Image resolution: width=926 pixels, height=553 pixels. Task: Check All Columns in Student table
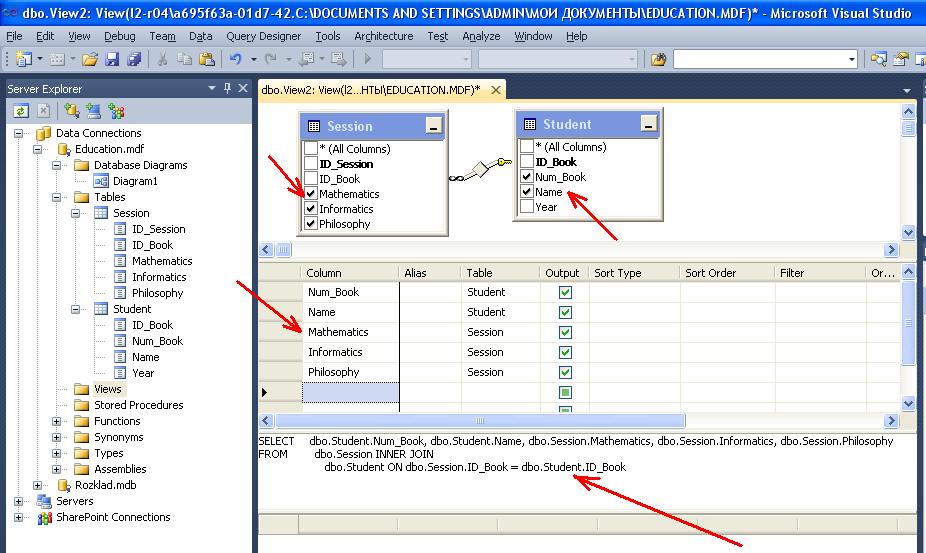coord(527,146)
